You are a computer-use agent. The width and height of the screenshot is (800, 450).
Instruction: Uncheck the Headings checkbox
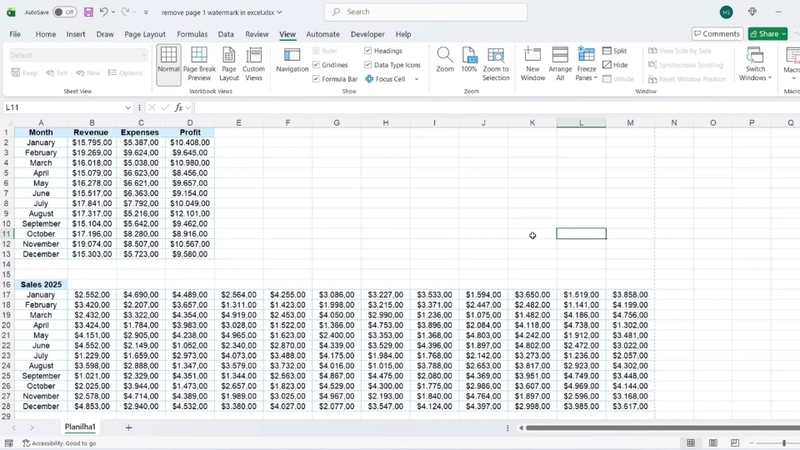point(368,51)
